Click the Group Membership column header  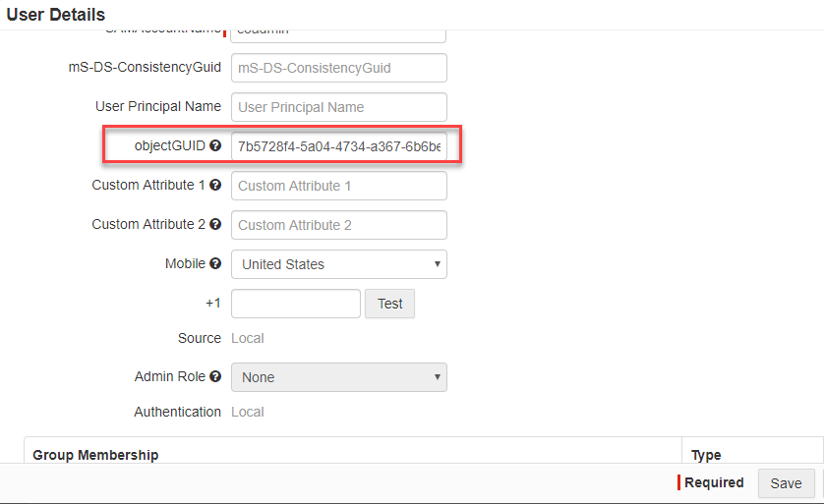pos(95,455)
